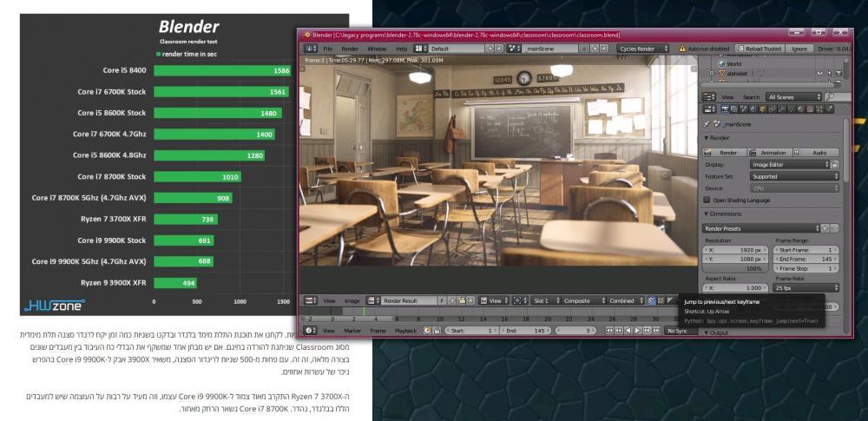Screen dimensions: 868x421
Task: Open the 25 fps frame rate dropdown
Action: point(806,288)
